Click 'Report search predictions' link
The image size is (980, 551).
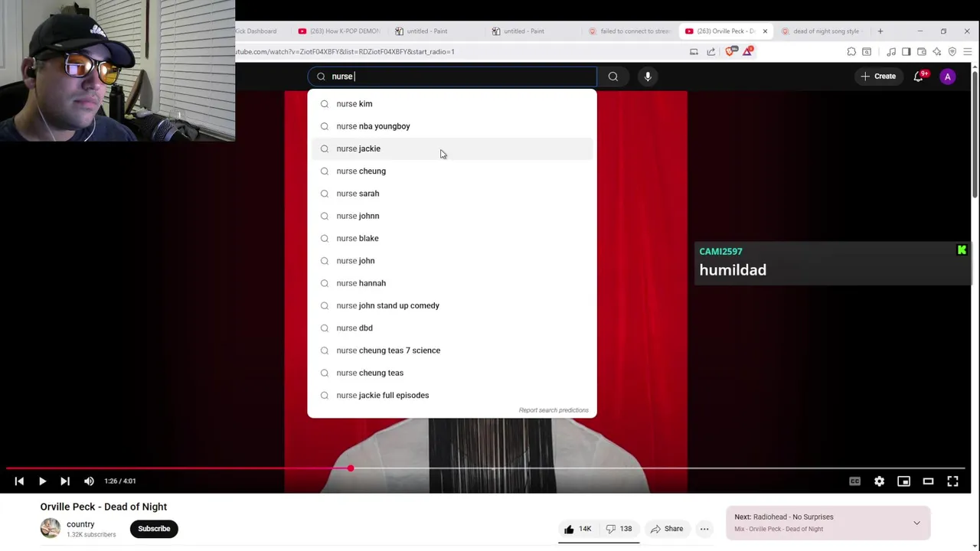554,410
